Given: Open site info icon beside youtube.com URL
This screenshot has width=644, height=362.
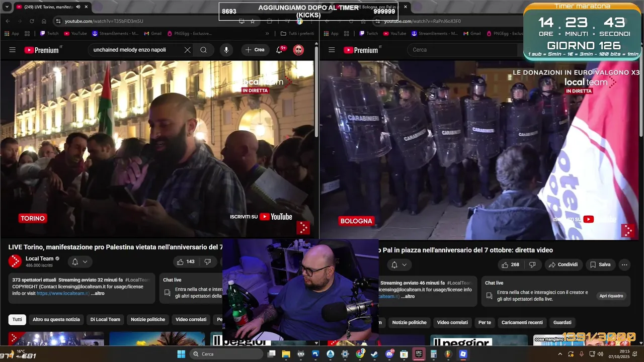Looking at the screenshot, I should (58, 21).
